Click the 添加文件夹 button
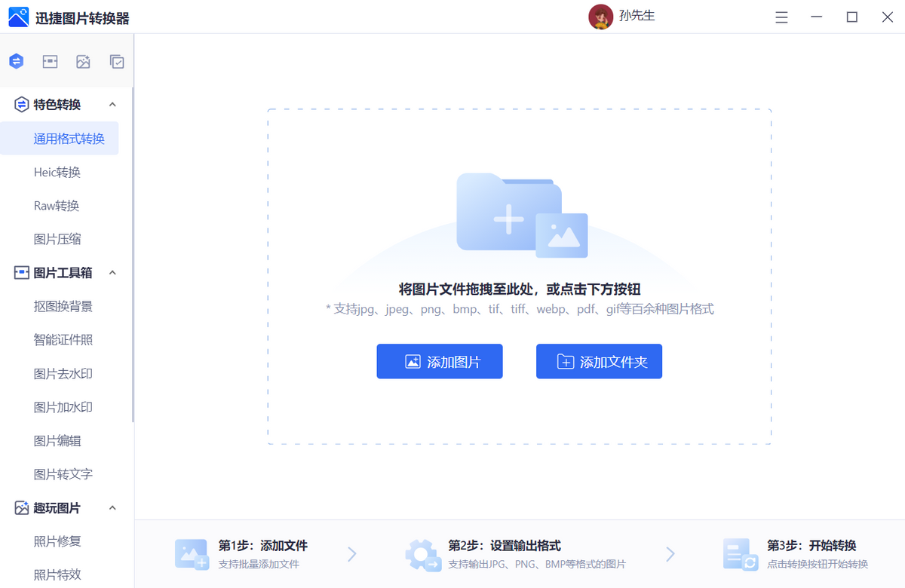 599,361
